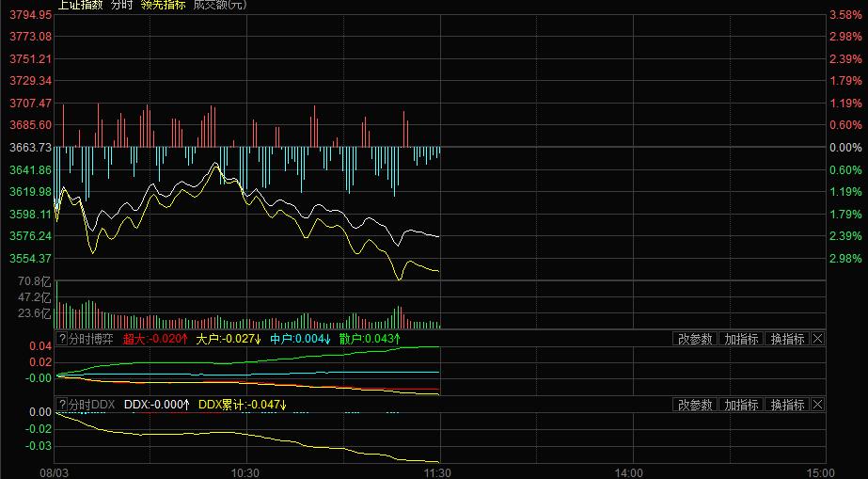The image size is (868, 479).
Task: Click the help icon beside 分时博弈
Action: tap(62, 339)
